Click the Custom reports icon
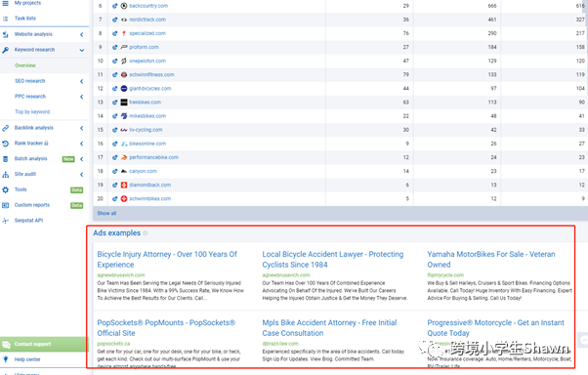The image size is (588, 375). click(x=5, y=205)
